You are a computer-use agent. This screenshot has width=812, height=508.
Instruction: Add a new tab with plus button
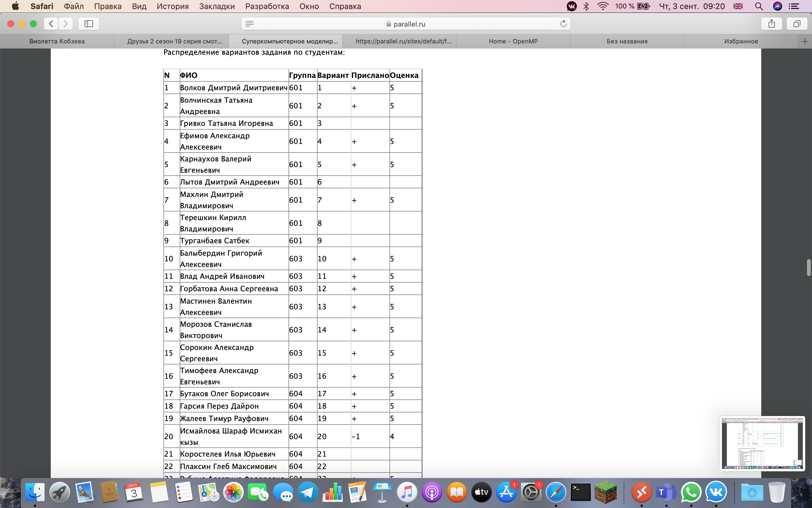pyautogui.click(x=805, y=41)
